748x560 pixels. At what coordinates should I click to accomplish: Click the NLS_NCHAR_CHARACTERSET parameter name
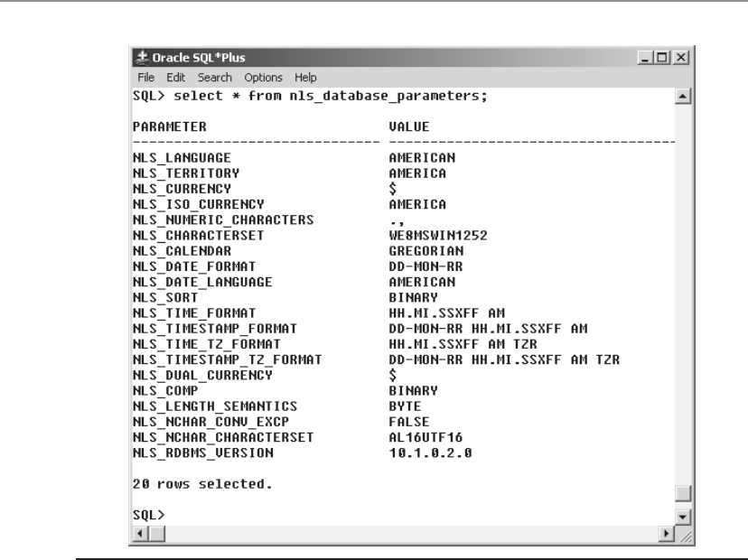(x=223, y=437)
